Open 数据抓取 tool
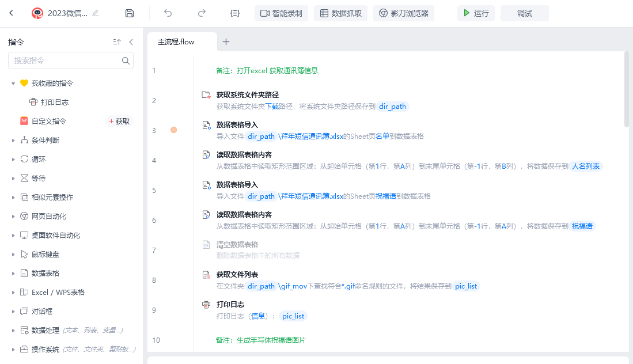The height and width of the screenshot is (364, 633). (341, 13)
